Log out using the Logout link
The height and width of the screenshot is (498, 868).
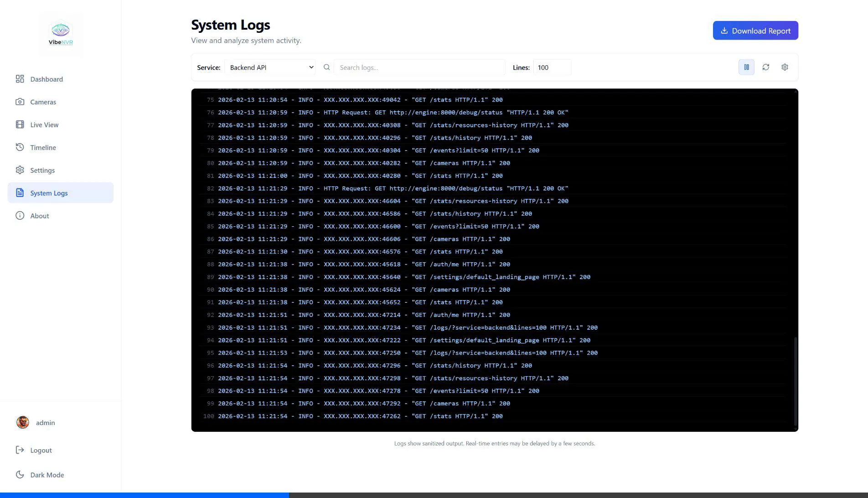tap(41, 450)
